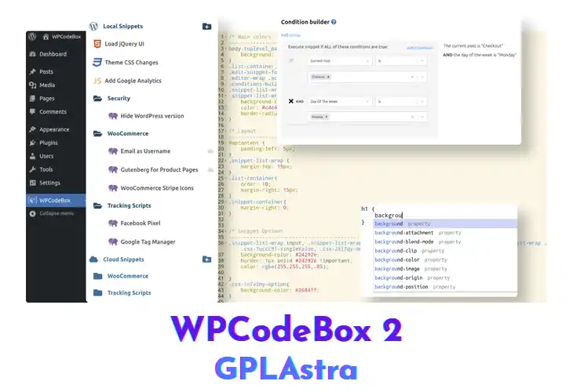Image resolution: width=573 pixels, height=392 pixels.
Task: Expand the Checkout value selector
Action: (x=422, y=77)
